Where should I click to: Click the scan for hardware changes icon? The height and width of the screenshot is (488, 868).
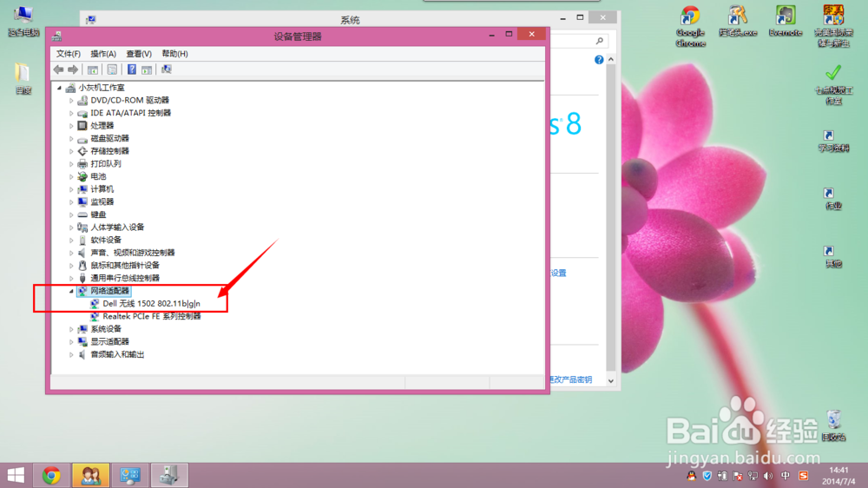(166, 69)
